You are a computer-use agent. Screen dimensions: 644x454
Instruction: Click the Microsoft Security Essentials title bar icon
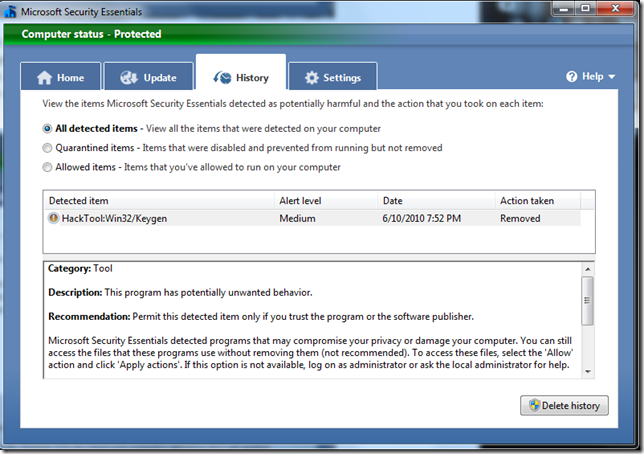pyautogui.click(x=10, y=12)
